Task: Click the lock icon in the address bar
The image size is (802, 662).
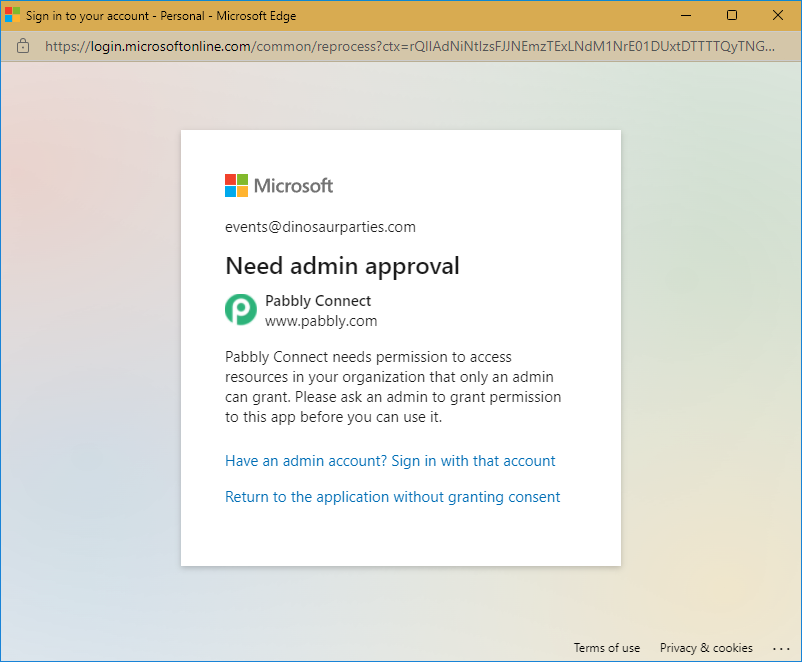Action: (x=23, y=46)
